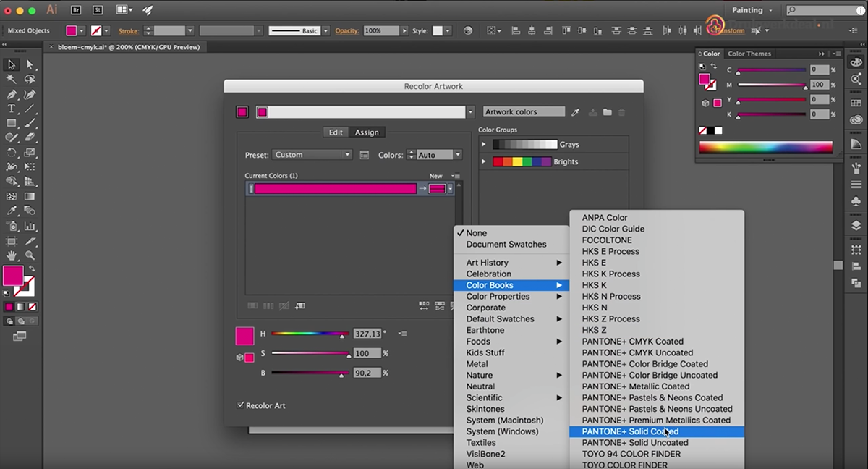Select the Rectangle tool
Viewport: 868px width, 469px height.
coord(12,124)
